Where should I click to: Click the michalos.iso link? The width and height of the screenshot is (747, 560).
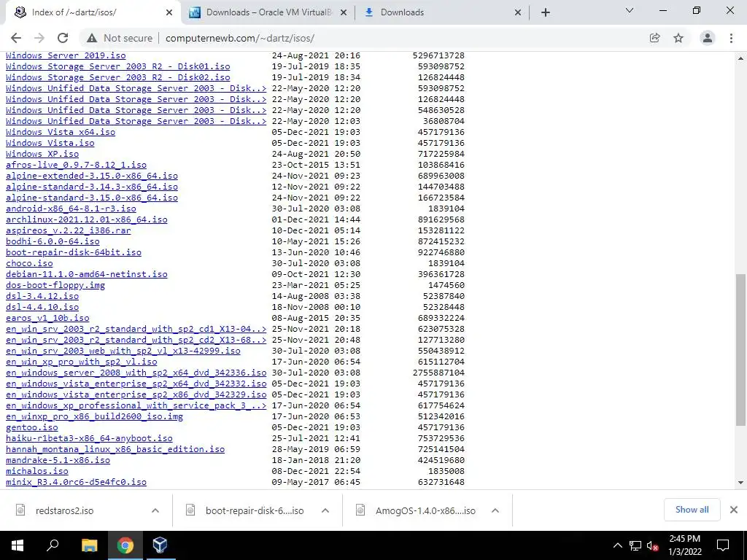(x=37, y=472)
